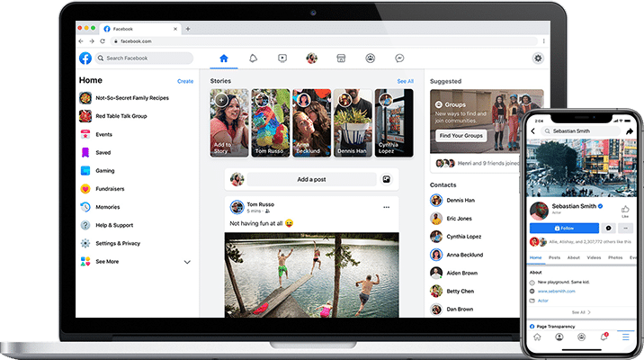Open Anna Becklund in Contacts

pyautogui.click(x=457, y=255)
